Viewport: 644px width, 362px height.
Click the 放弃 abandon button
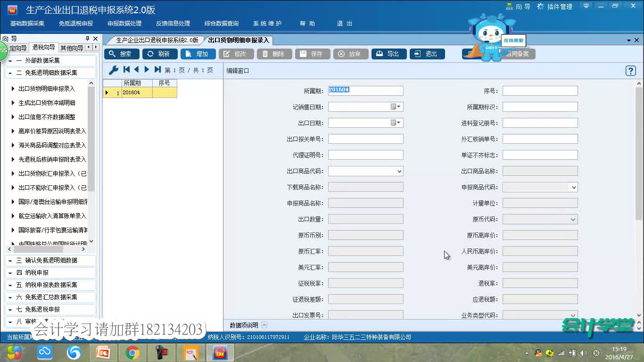(351, 53)
